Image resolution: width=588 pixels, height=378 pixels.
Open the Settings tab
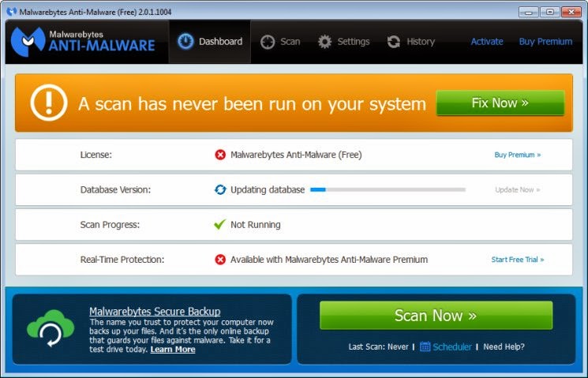click(x=343, y=42)
